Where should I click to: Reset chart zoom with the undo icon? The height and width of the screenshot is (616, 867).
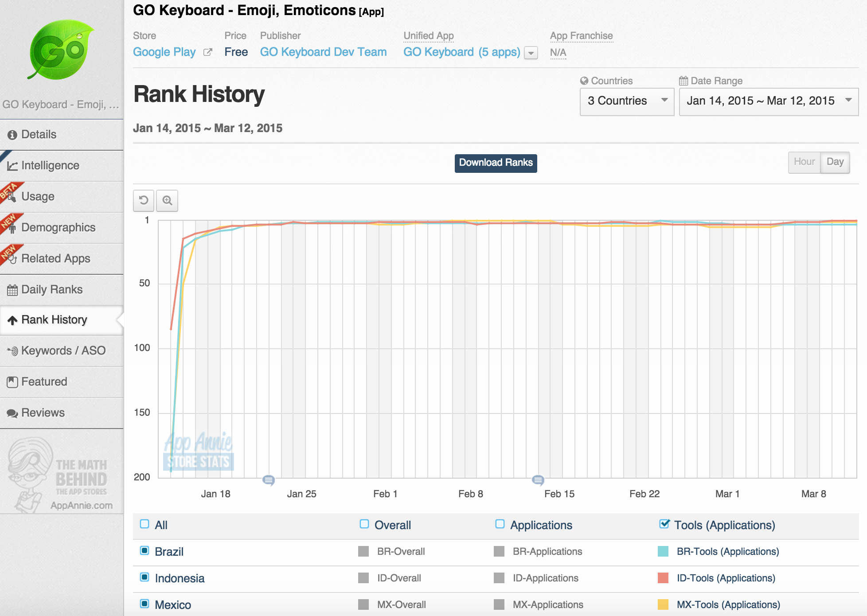pyautogui.click(x=144, y=200)
